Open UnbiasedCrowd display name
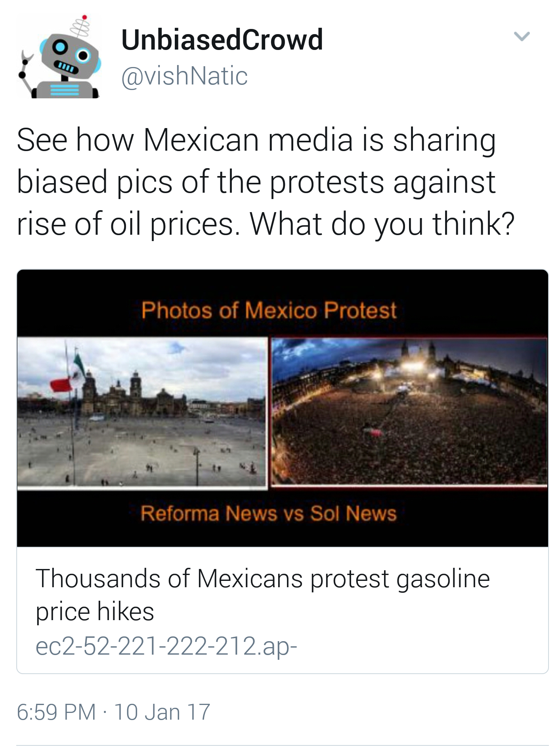 coord(222,40)
